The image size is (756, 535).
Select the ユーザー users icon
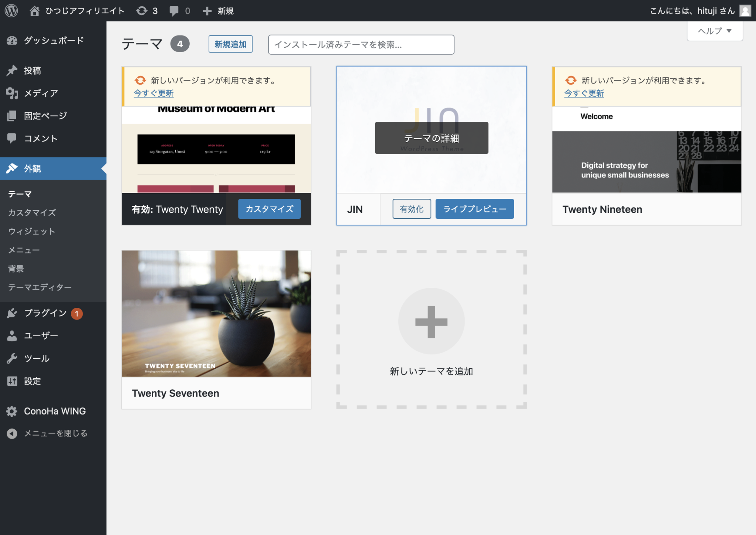click(12, 335)
